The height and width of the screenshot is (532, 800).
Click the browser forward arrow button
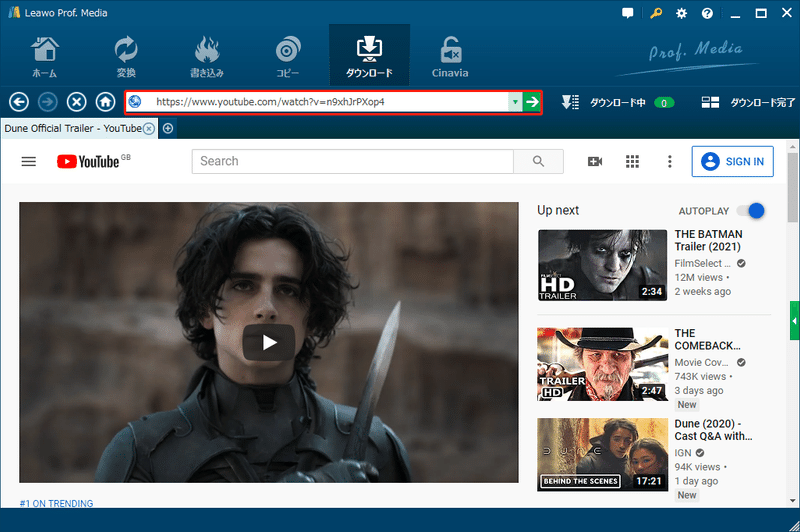click(47, 102)
